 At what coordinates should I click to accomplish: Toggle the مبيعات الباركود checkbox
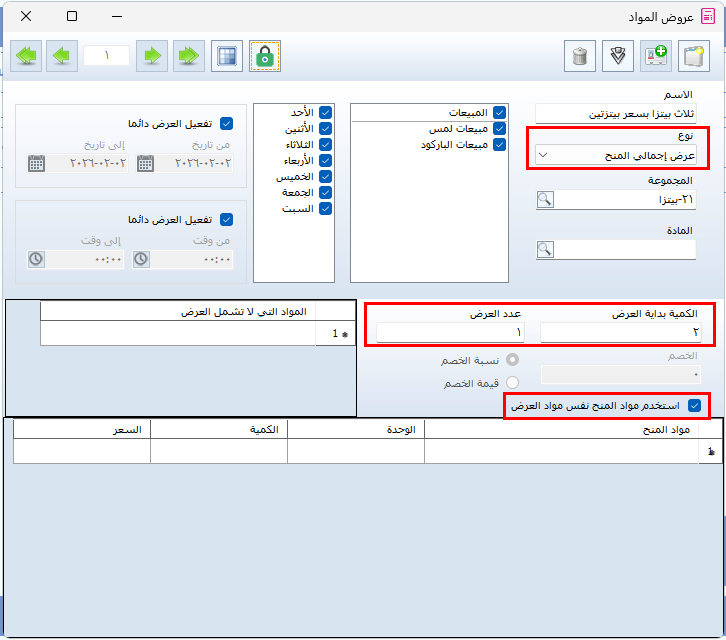click(x=499, y=145)
